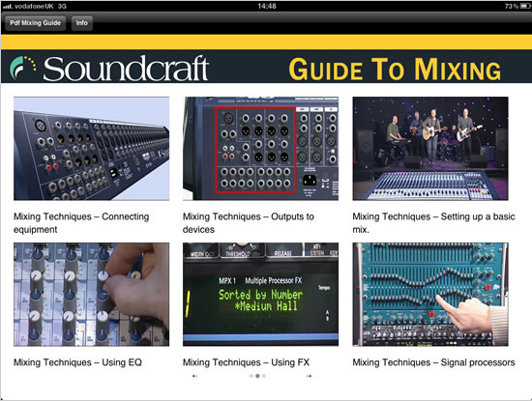Click 'Mixing Techniques – Using FX' caption
532x401 pixels.
tap(246, 362)
